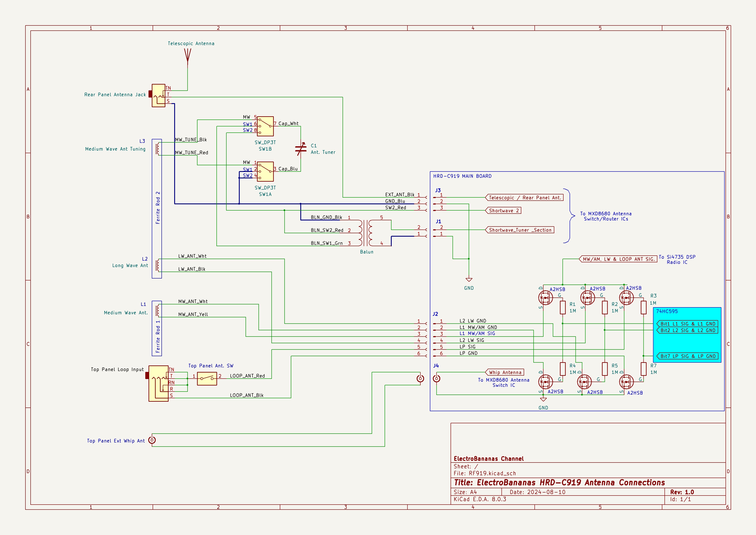Select the C1 variable capacitor symbol
This screenshot has width=756, height=535.
(x=301, y=149)
